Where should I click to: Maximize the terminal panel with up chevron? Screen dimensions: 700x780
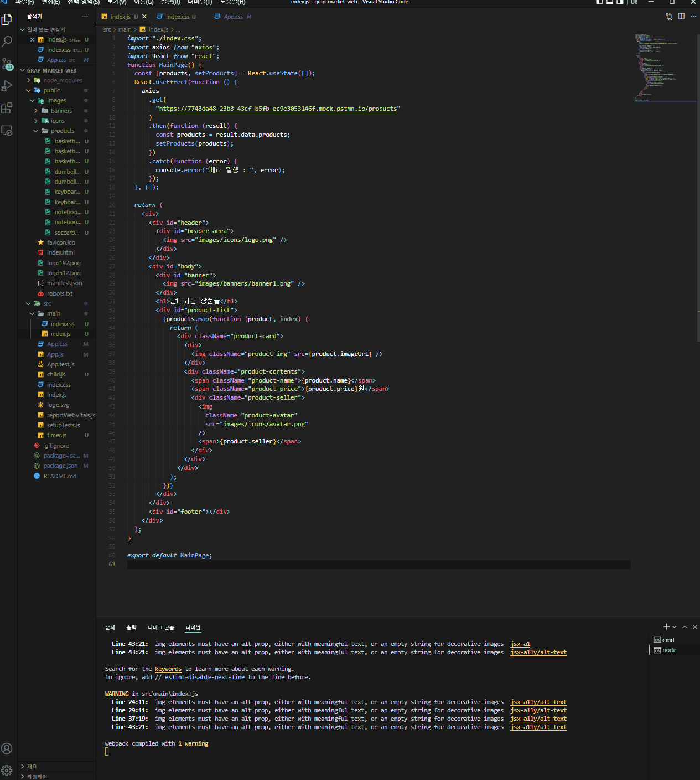pos(685,627)
